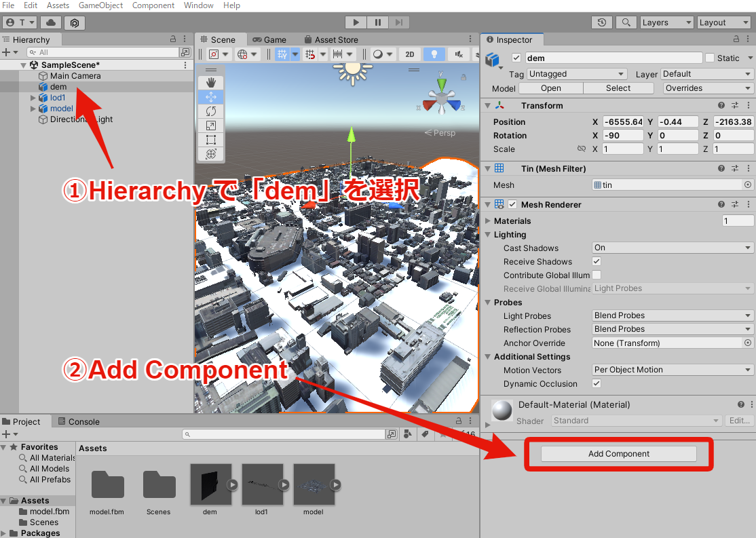This screenshot has height=538, width=756.
Task: Toggle Contribute Global Illumination checkbox
Action: coord(597,275)
